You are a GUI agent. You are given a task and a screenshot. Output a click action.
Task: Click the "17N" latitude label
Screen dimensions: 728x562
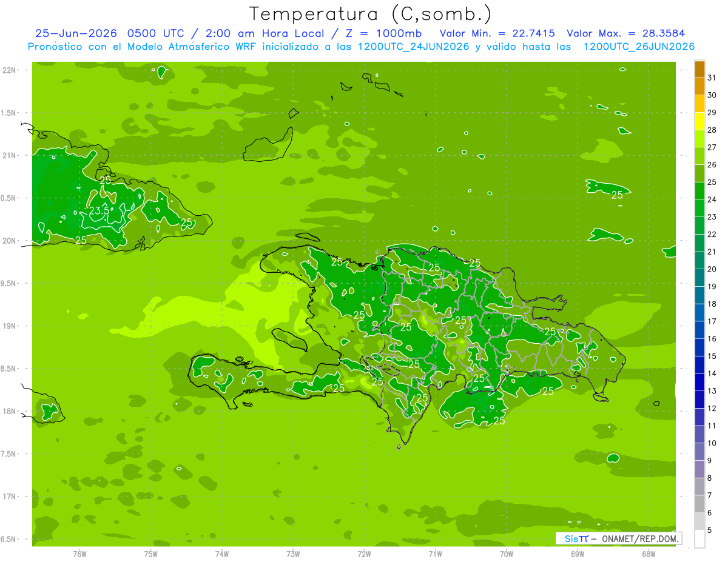(10, 497)
